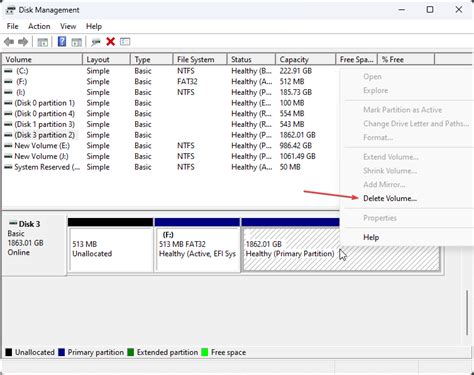Click the vertical scrollbar in disk pane

coord(467,313)
